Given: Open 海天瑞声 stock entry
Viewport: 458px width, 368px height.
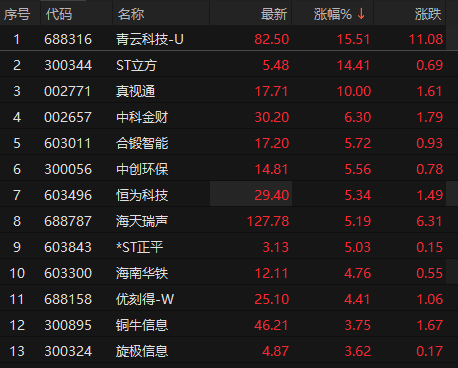Looking at the screenshot, I should pyautogui.click(x=142, y=221).
